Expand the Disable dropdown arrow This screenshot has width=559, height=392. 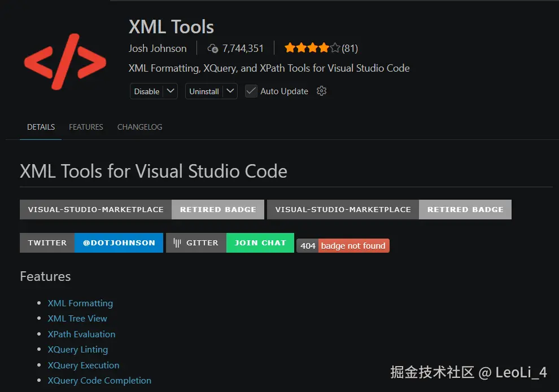[171, 91]
